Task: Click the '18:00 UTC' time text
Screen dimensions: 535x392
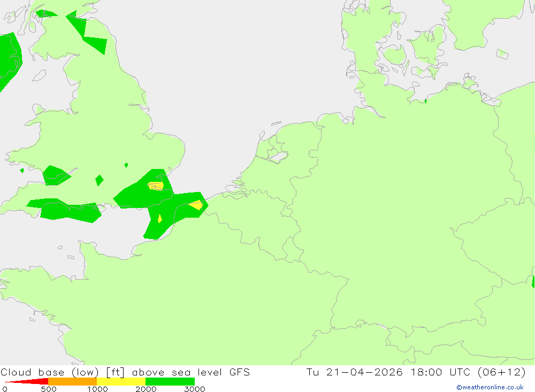Action: [440, 372]
